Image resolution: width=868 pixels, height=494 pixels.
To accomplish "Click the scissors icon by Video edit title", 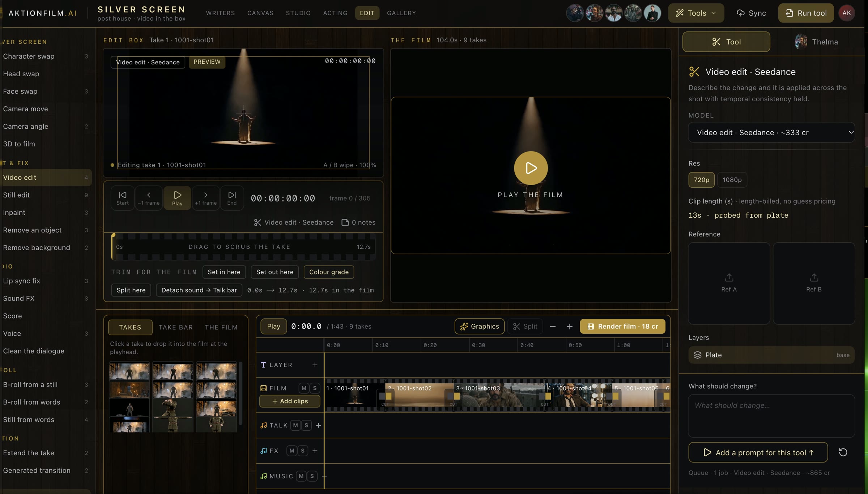I will click(x=694, y=72).
